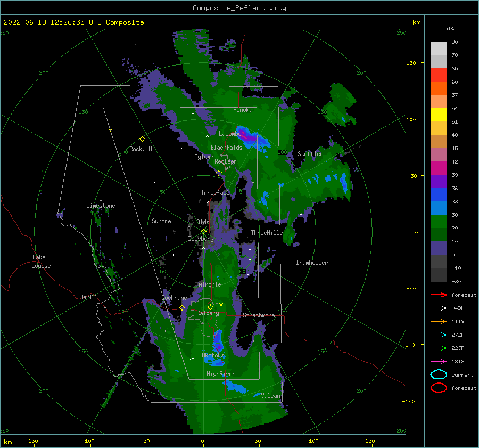Click the RedDeer label
This screenshot has width=479, height=448.
pyautogui.click(x=226, y=161)
